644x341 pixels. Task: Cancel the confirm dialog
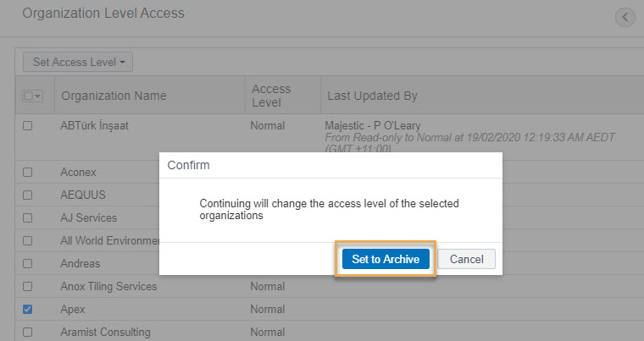point(467,259)
